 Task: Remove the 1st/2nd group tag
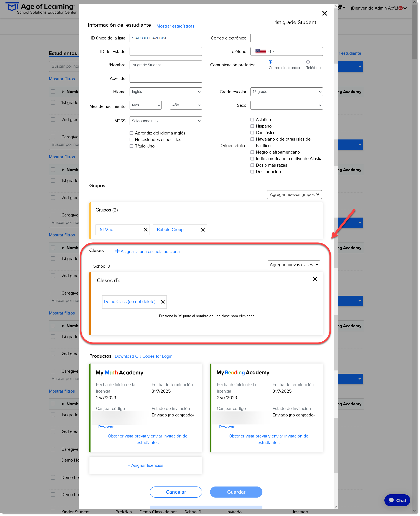coord(145,230)
